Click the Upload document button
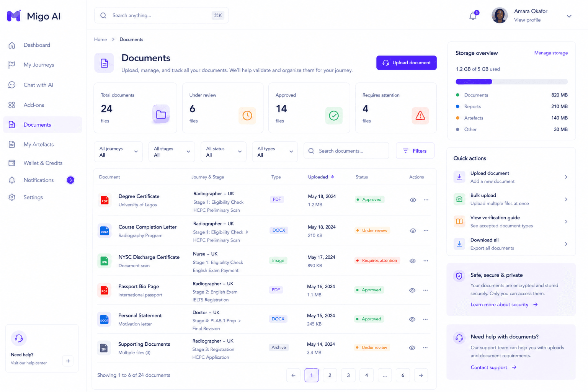The width and height of the screenshot is (588, 392). pyautogui.click(x=406, y=63)
